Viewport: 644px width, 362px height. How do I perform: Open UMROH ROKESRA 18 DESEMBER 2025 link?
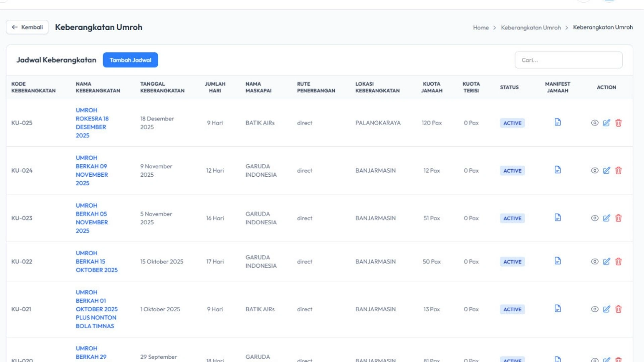tap(92, 123)
